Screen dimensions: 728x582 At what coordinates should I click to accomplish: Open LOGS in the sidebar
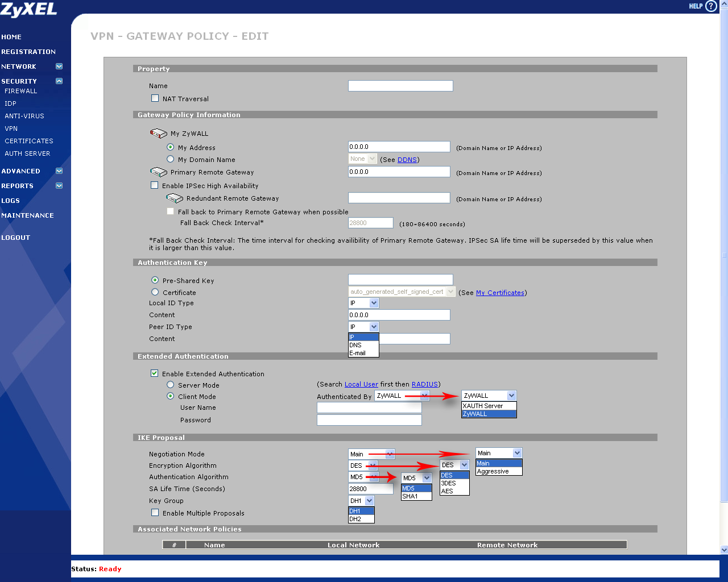tap(10, 201)
